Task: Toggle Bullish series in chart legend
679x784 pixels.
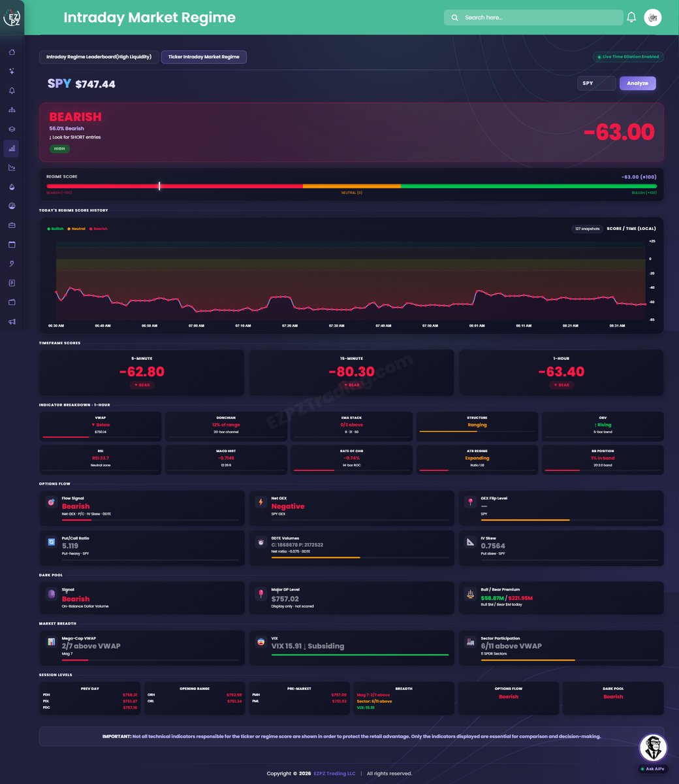Action: 55,229
